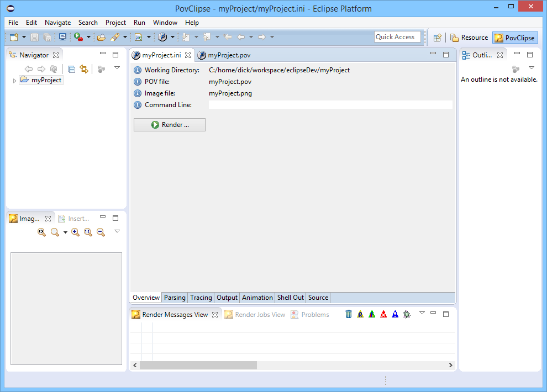Image resolution: width=547 pixels, height=392 pixels.
Task: Switch to the Parsing page tab
Action: [175, 298]
